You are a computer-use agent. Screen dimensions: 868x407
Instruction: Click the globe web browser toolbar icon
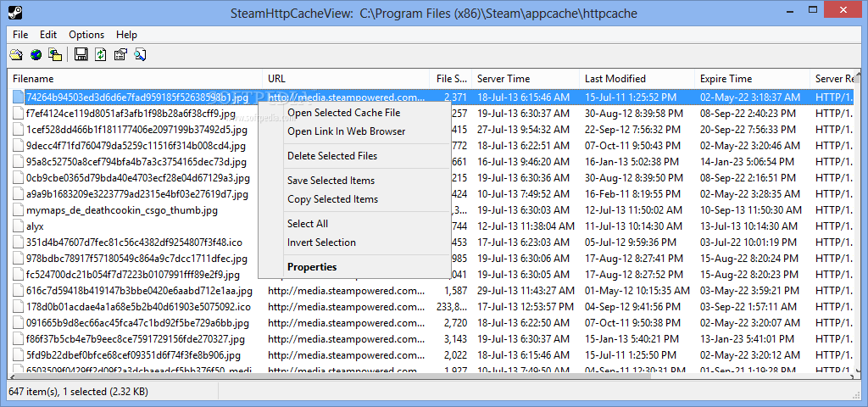(x=36, y=54)
